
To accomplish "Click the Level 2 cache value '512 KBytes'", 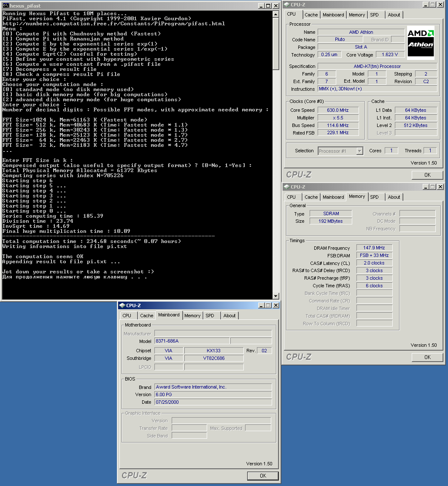I will coord(416,126).
